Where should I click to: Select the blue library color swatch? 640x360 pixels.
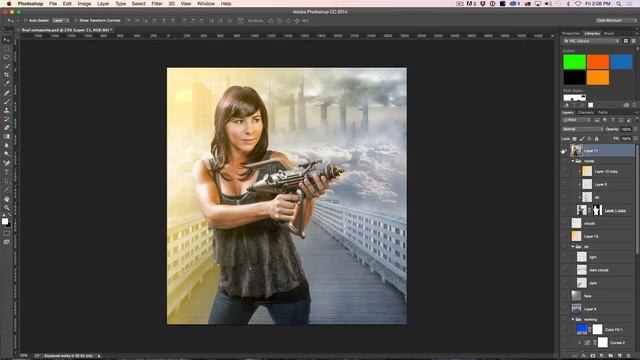[621, 62]
